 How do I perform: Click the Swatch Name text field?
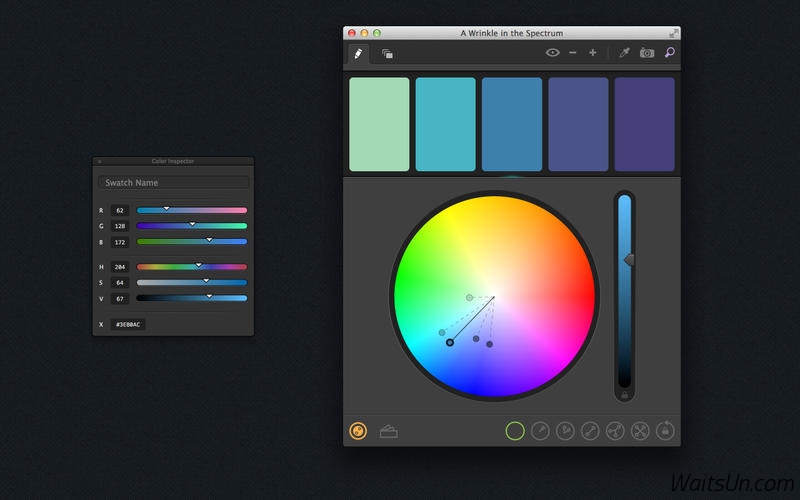(x=173, y=182)
